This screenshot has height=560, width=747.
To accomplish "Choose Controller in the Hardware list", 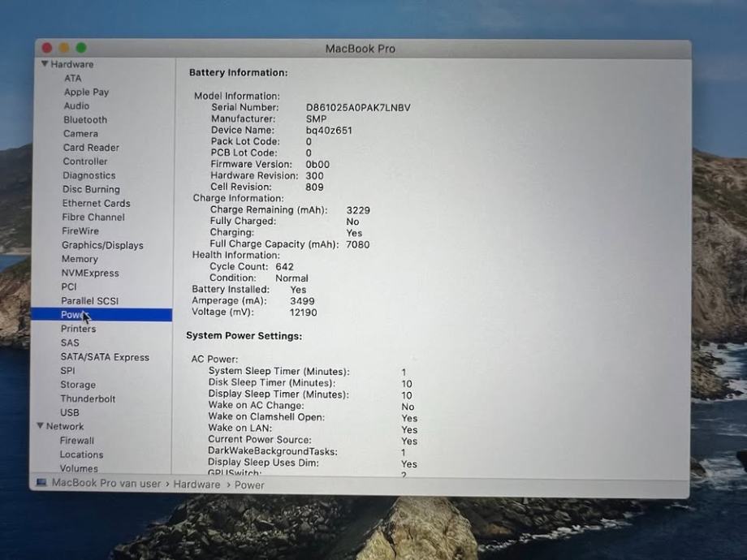I will 85,162.
